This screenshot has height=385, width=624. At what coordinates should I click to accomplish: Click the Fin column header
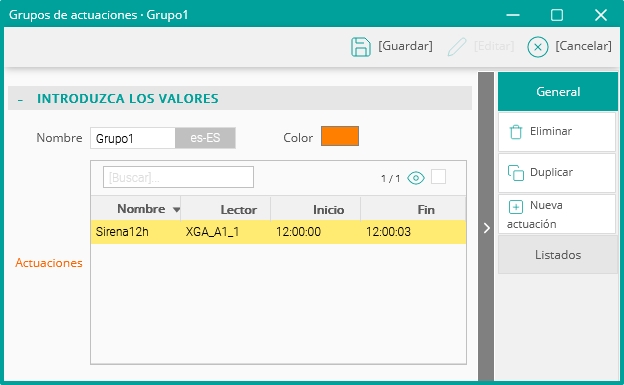point(413,209)
